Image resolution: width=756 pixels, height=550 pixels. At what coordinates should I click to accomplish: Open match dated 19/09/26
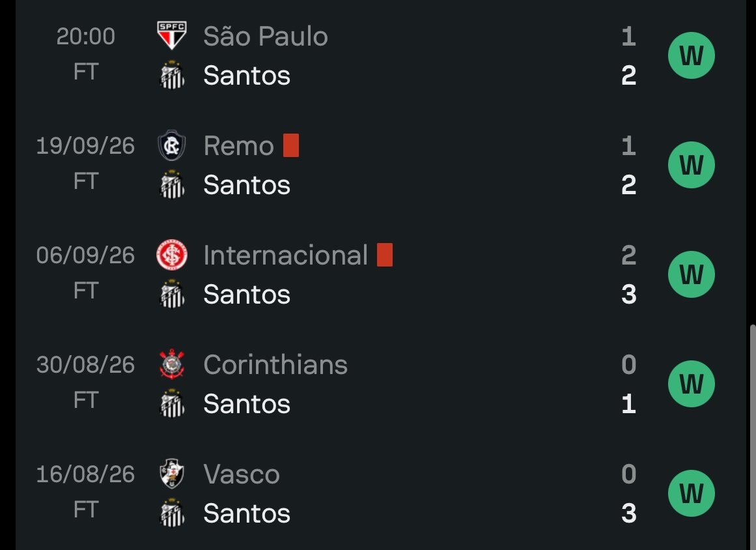381,165
